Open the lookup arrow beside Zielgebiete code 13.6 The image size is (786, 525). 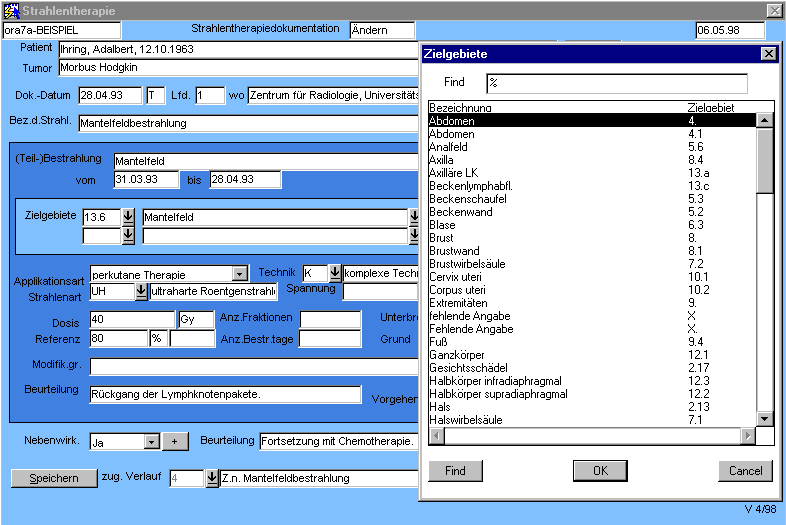[x=128, y=216]
